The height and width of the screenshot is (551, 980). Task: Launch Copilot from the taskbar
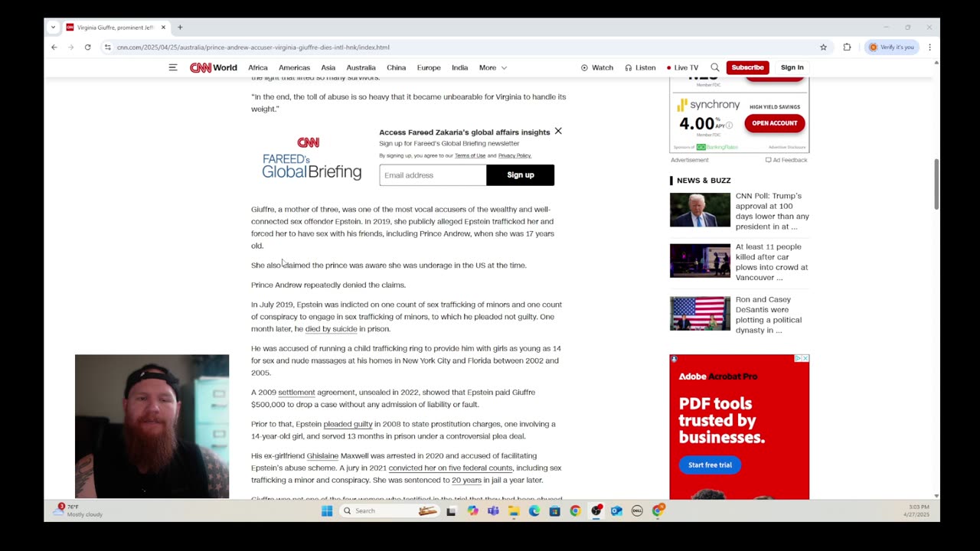472,510
